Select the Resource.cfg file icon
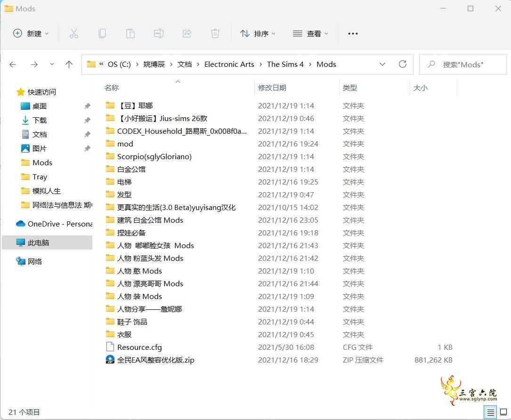This screenshot has width=511, height=420. (x=110, y=347)
